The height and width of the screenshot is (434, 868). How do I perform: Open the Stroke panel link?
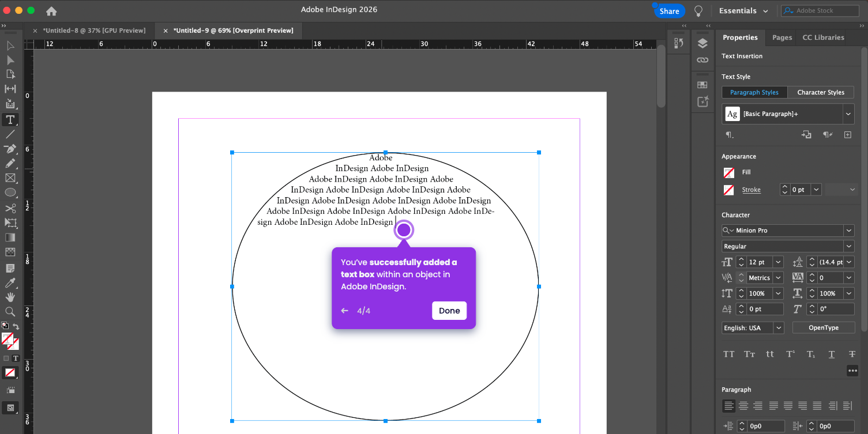751,190
